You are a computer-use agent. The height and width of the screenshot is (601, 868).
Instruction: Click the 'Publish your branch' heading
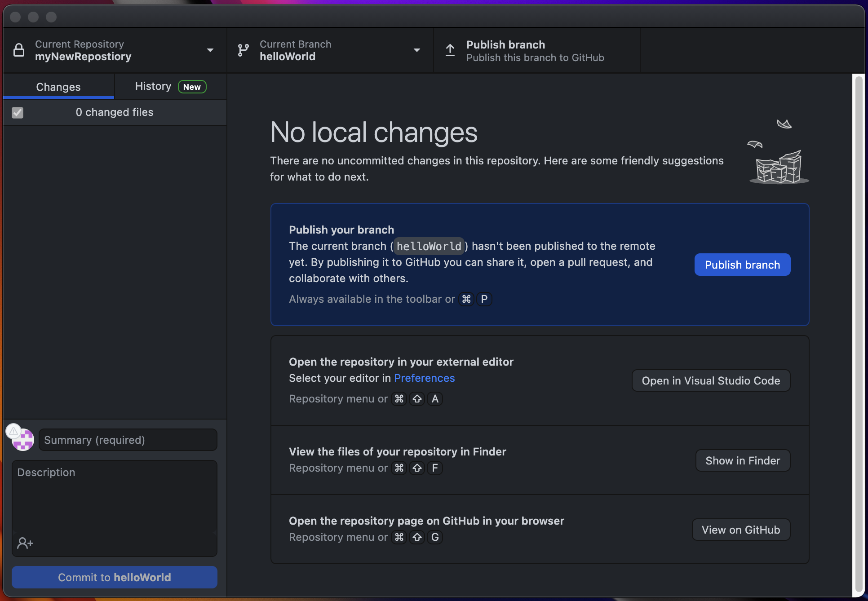tap(341, 230)
